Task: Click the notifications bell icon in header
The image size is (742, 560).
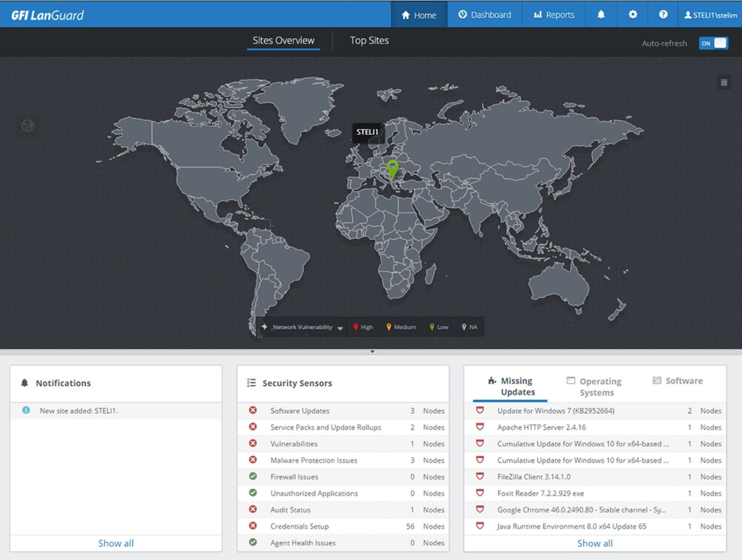Action: click(x=601, y=15)
